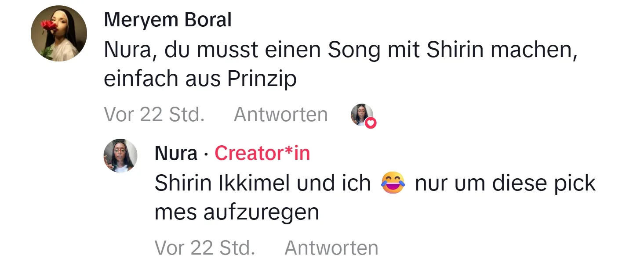644x266 pixels.
Task: Click the timestamp under Nura's reply
Action: click(205, 248)
